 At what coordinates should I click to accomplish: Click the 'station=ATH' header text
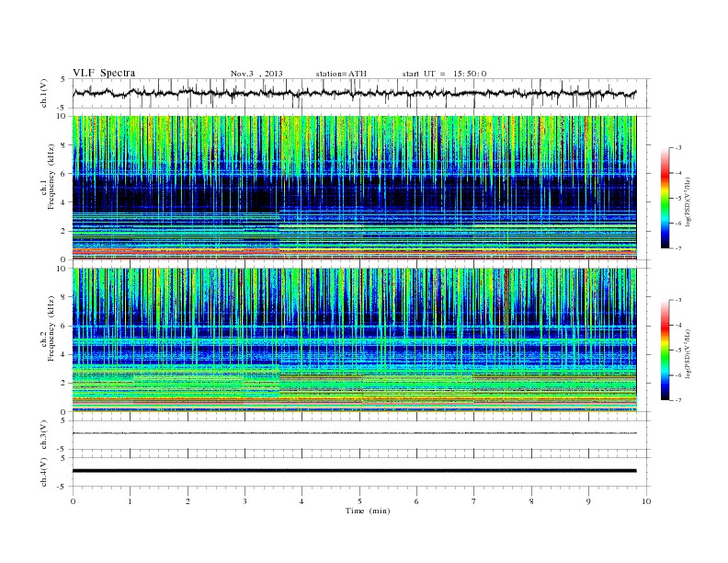tap(341, 74)
